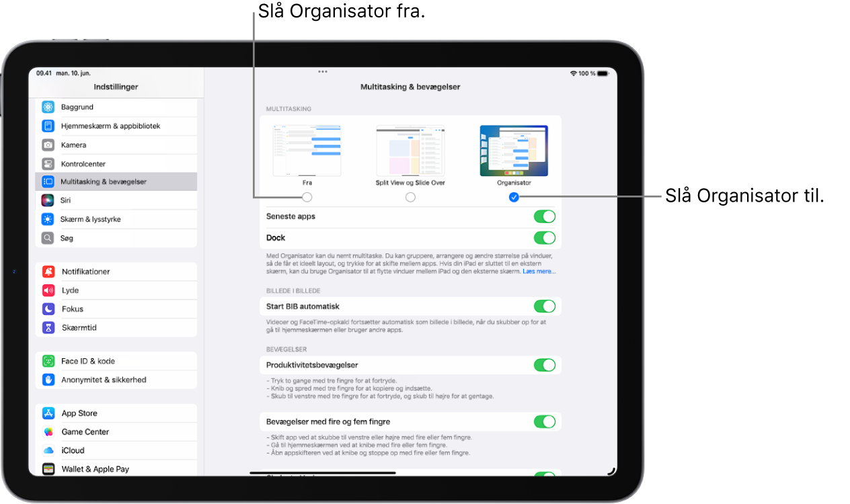The height and width of the screenshot is (504, 850).
Task: Open Game Center settings
Action: pyautogui.click(x=116, y=432)
